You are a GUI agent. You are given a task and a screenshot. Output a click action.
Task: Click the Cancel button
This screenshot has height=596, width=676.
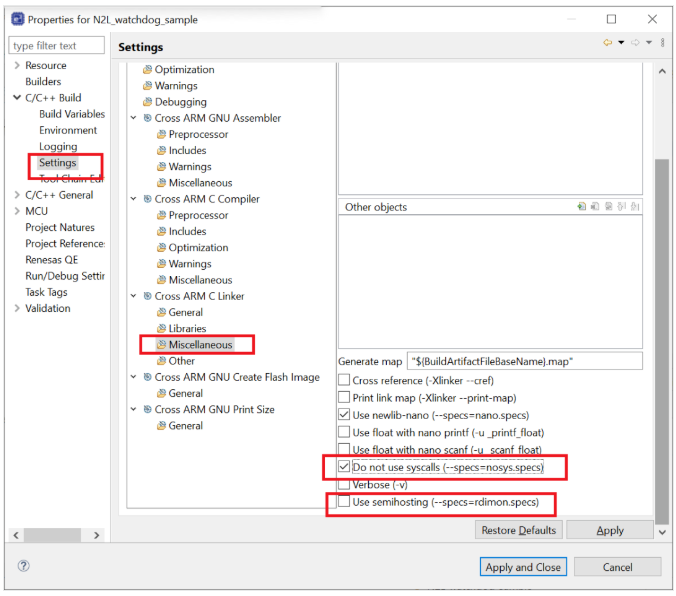(617, 567)
